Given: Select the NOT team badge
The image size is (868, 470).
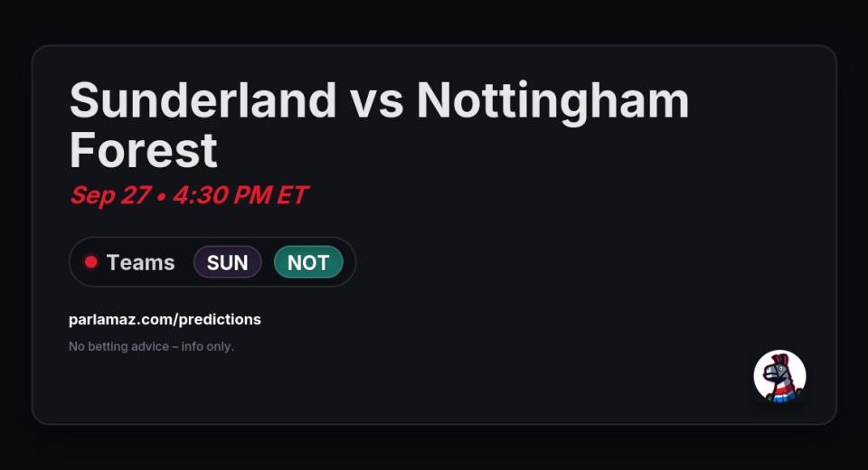Looking at the screenshot, I should [308, 262].
